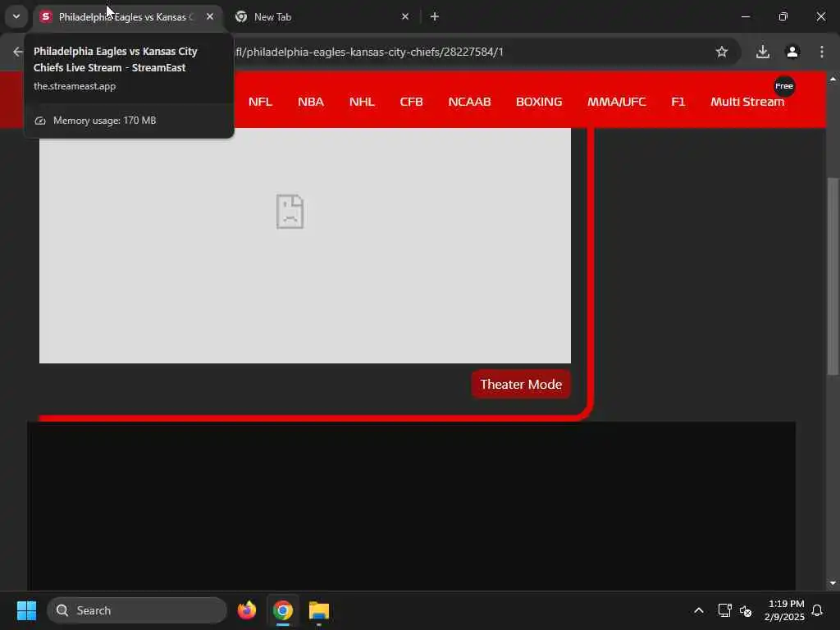Open the NCAAB section
Image resolution: width=840 pixels, height=630 pixels.
point(469,102)
